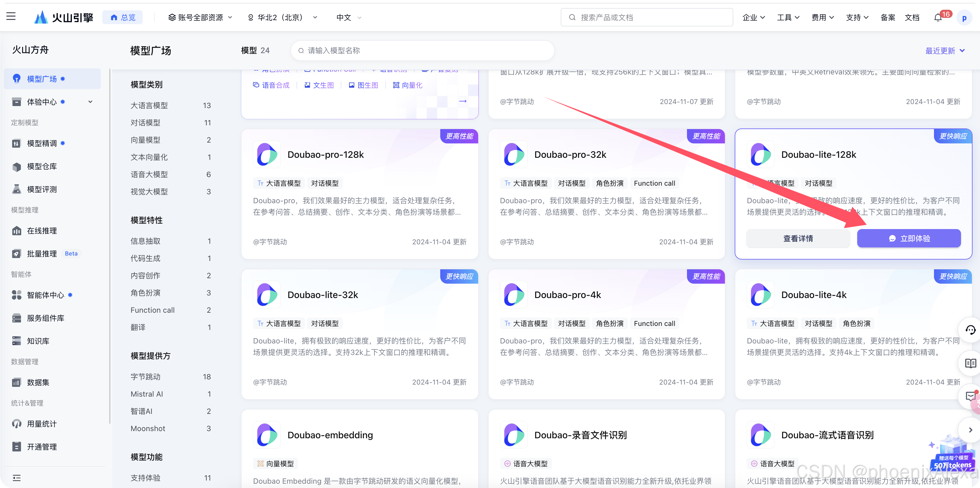
Task: Click the Doubao-pro-128k model logo
Action: click(267, 155)
